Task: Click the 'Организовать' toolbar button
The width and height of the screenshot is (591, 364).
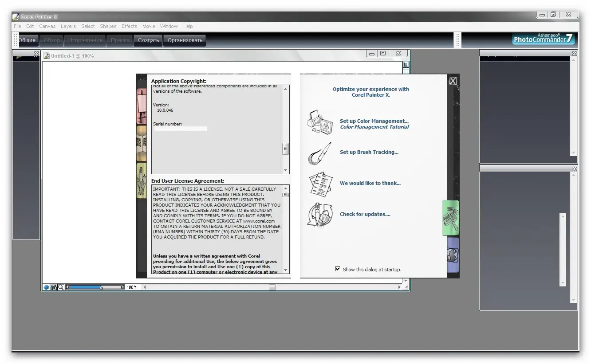Action: point(185,40)
